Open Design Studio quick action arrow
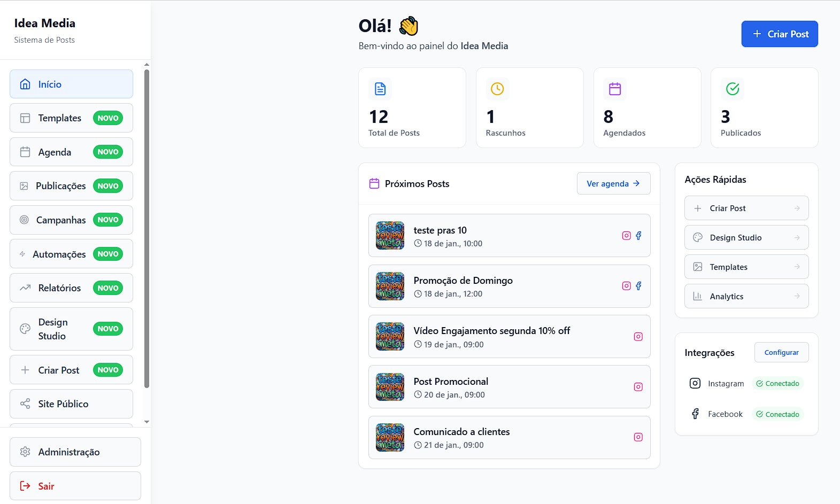This screenshot has width=840, height=504. point(797,238)
